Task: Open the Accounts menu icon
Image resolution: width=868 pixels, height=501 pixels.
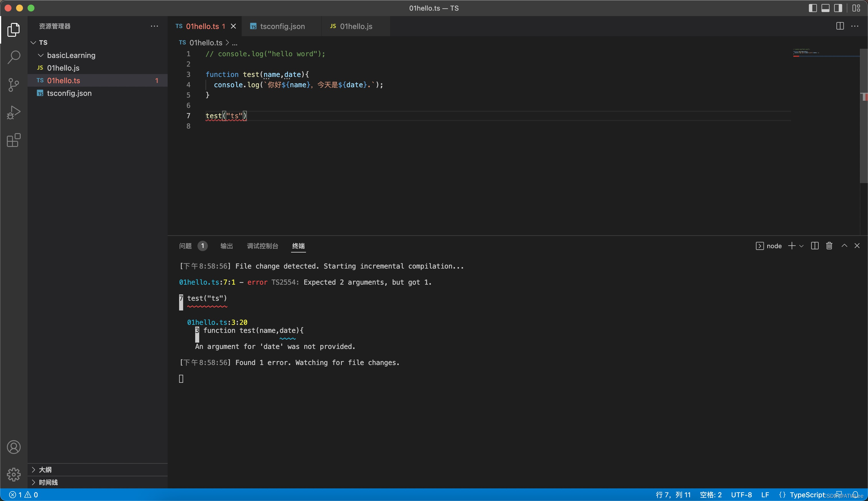Action: [x=14, y=447]
